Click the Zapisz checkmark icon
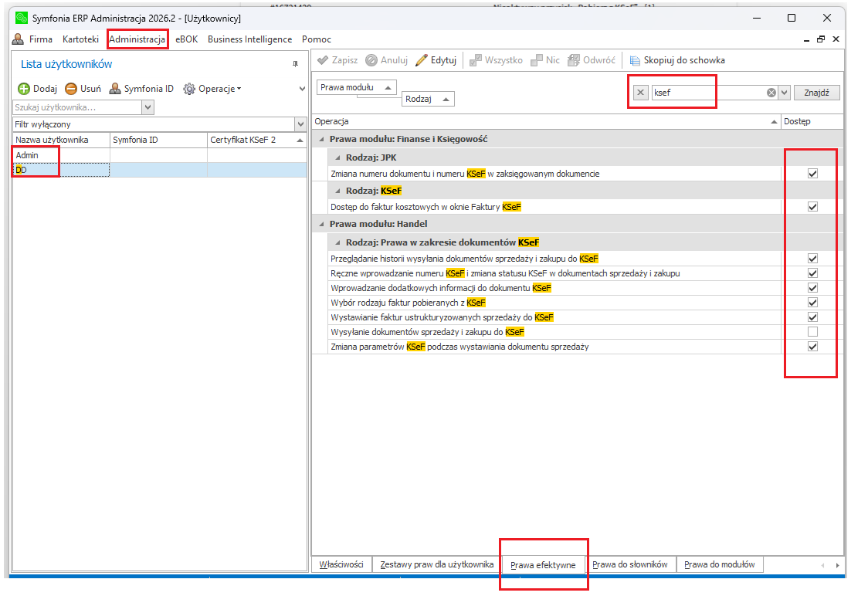The image size is (868, 596). [323, 60]
